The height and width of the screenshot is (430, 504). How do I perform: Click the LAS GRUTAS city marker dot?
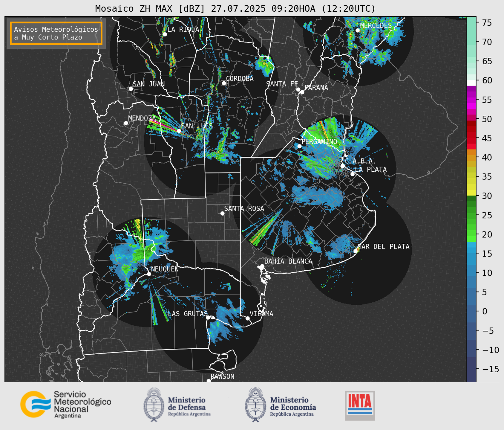click(x=208, y=318)
